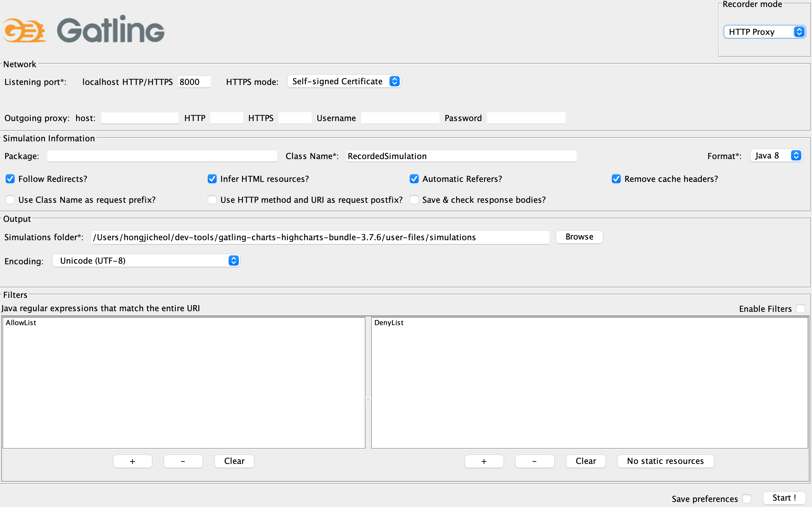The height and width of the screenshot is (507, 812).
Task: Uncheck Follow Redirects checkbox
Action: 10,179
